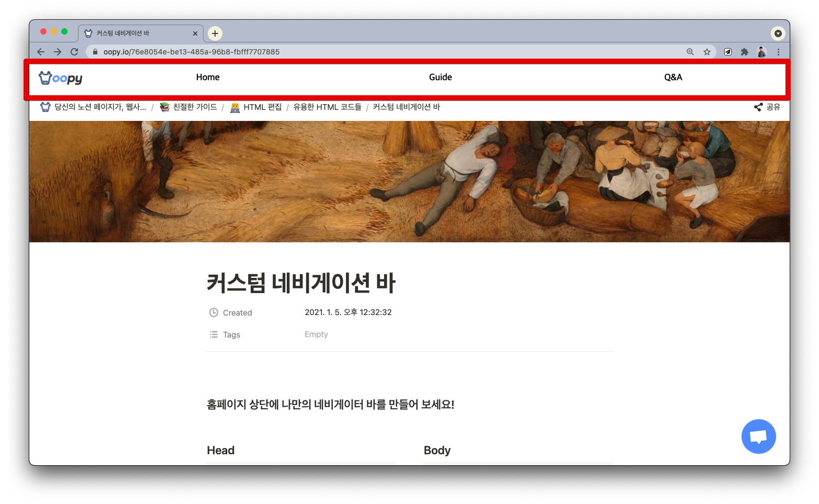Click the Created property label

(237, 312)
